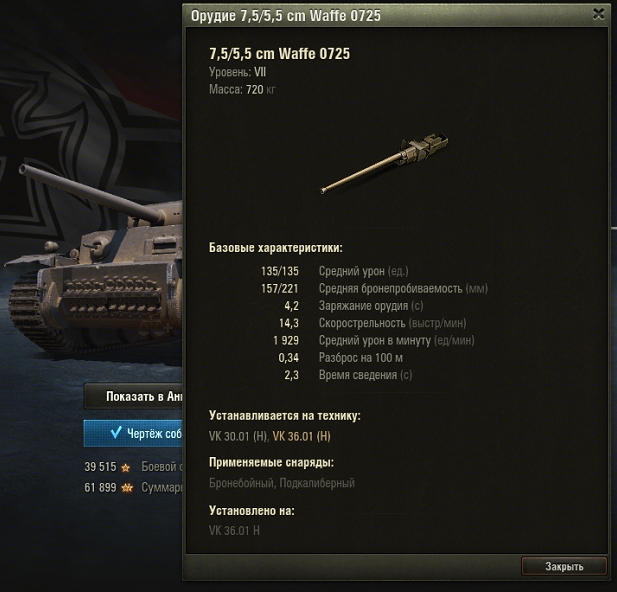Toggle the Чертёж собран blueprint checkmark button
This screenshot has width=617, height=592.
click(x=133, y=433)
